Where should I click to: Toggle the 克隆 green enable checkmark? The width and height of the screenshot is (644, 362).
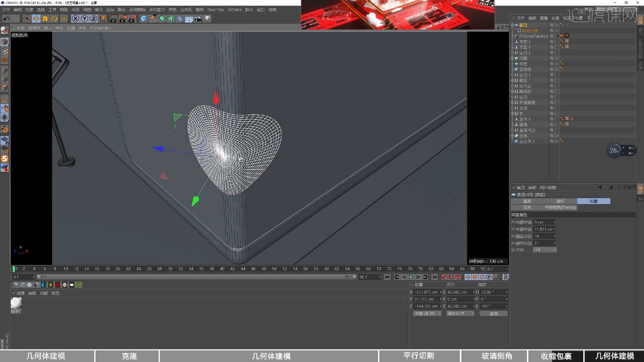coord(557,58)
